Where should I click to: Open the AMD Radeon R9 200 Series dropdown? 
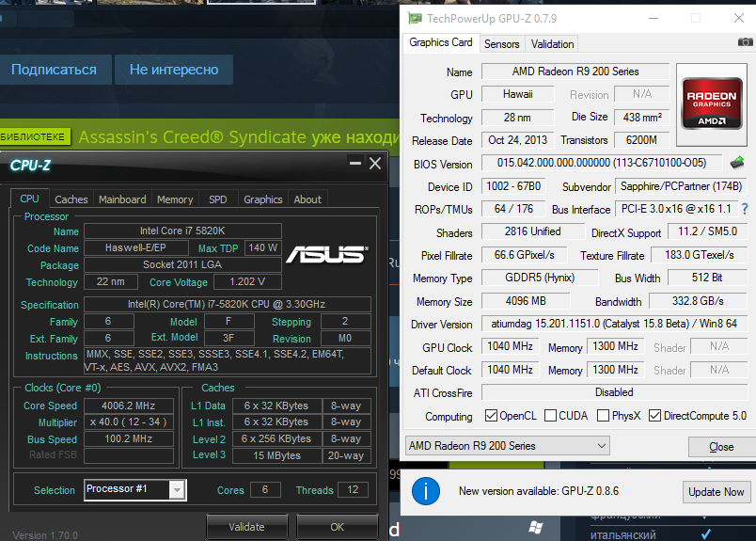click(507, 446)
